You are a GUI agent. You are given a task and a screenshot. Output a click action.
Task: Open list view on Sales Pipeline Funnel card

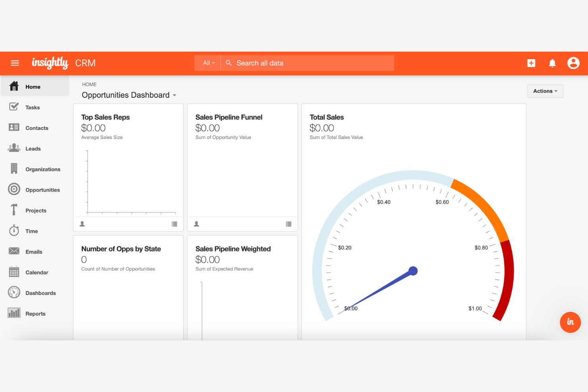288,224
